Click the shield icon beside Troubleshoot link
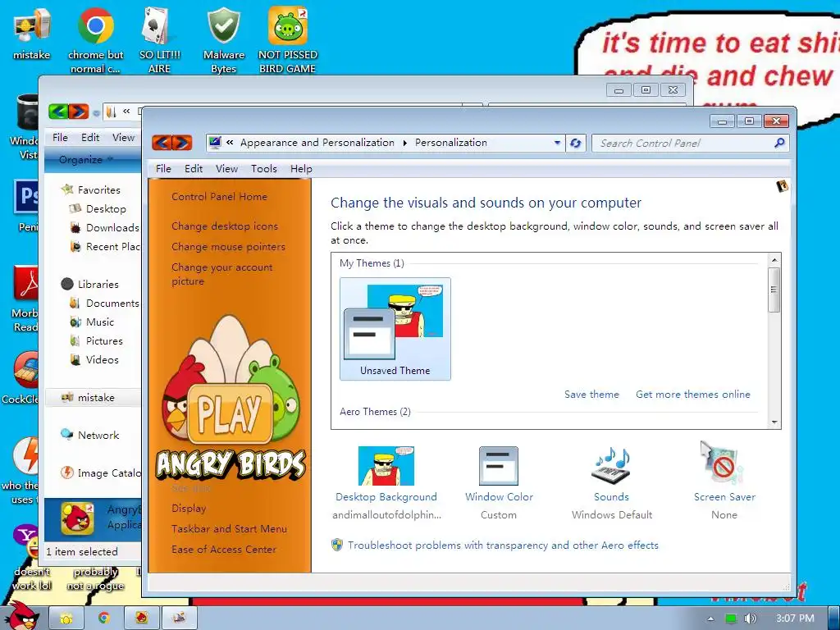The height and width of the screenshot is (630, 840). (x=336, y=545)
